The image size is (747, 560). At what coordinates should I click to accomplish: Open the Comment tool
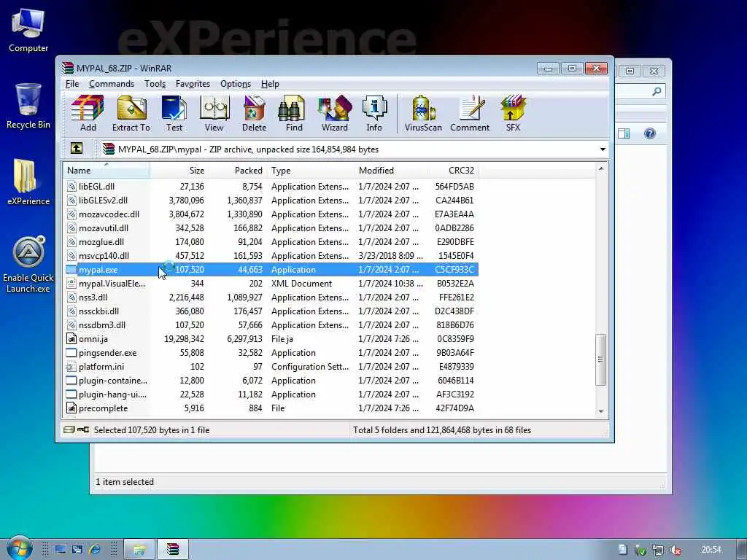470,114
